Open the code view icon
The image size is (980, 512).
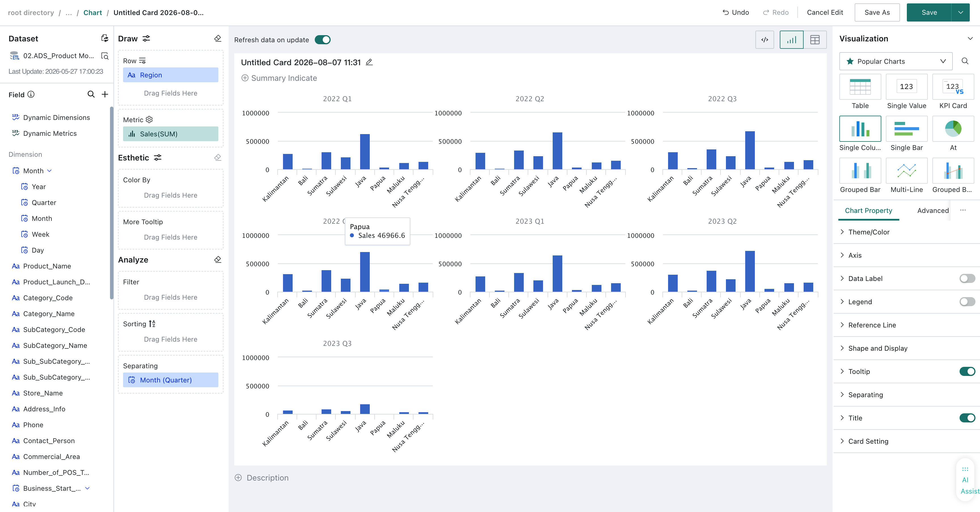pos(764,40)
